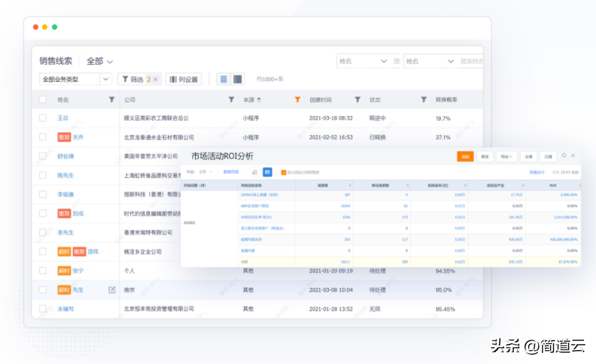Filter the 姓名 column in leads table
Screen dimensions: 596x364
point(112,99)
